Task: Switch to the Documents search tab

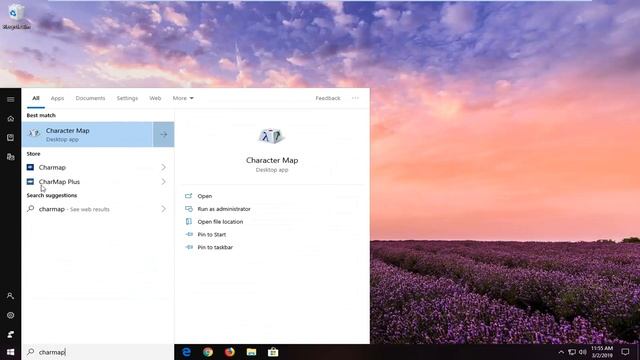Action: point(90,98)
